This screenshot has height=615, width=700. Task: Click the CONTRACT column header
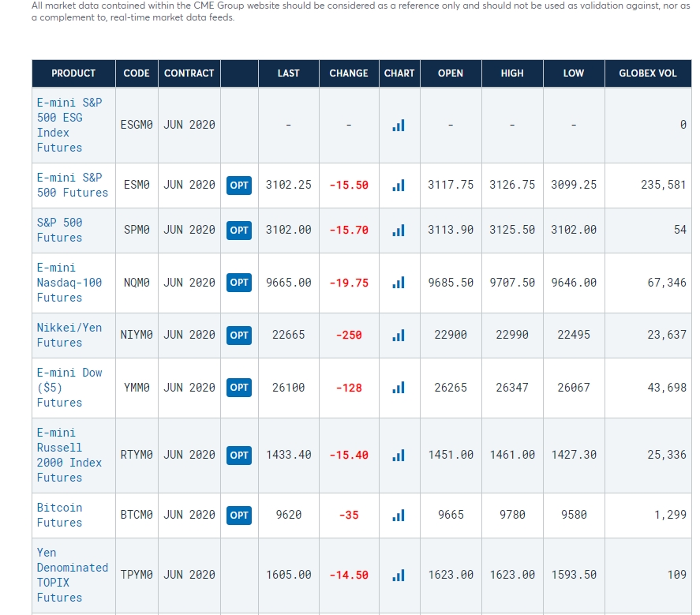click(x=189, y=73)
